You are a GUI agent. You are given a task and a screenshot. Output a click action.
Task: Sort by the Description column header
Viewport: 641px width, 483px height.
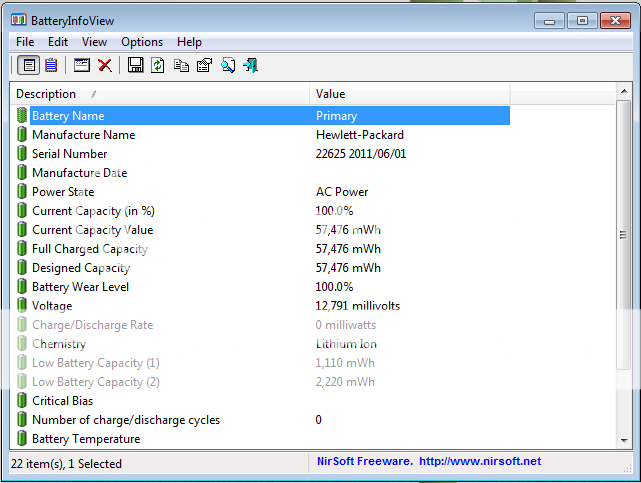[160, 94]
